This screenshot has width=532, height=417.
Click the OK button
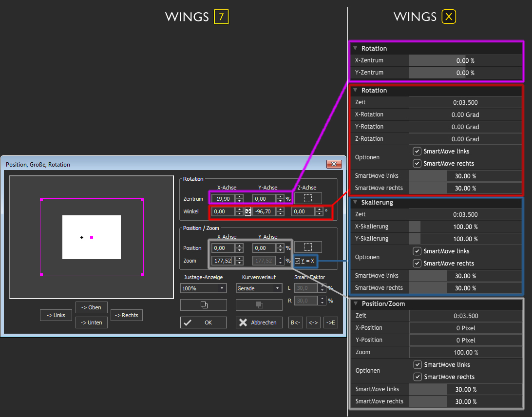pos(204,322)
